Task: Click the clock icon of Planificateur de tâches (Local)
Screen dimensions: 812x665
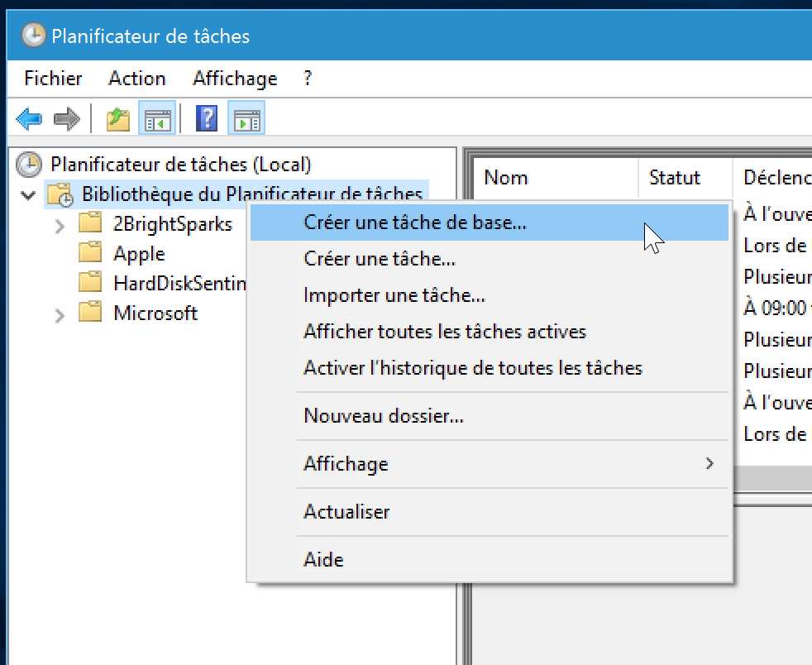Action: coord(28,164)
